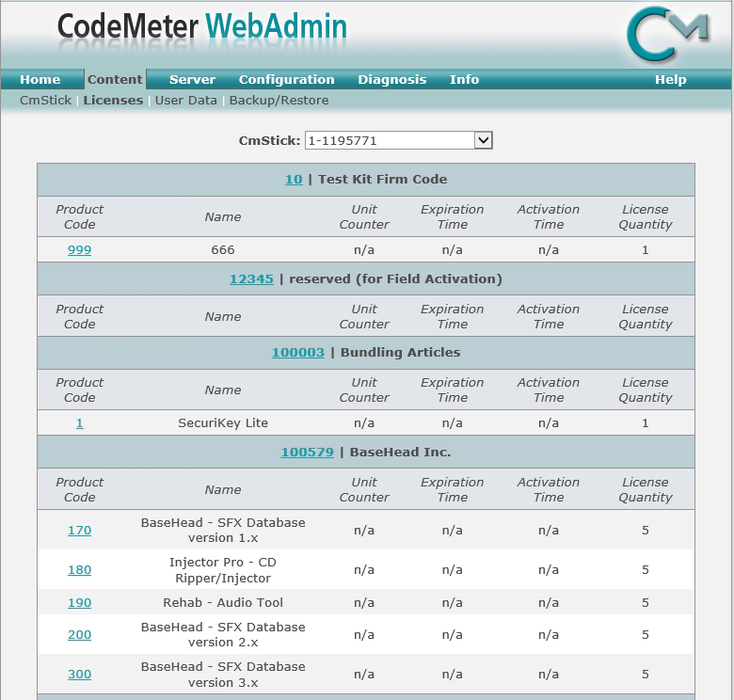Viewport: 734px width, 700px height.
Task: Click Expiration Time n/a for SecuriKey Lite
Action: (x=453, y=423)
